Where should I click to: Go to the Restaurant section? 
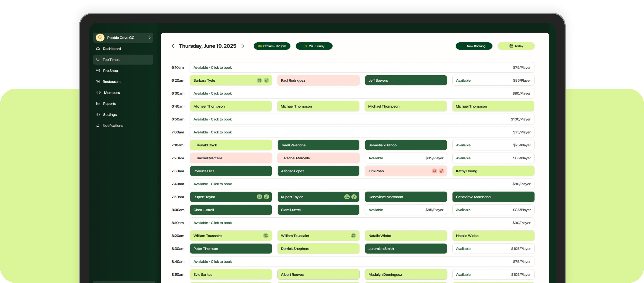tap(123, 82)
